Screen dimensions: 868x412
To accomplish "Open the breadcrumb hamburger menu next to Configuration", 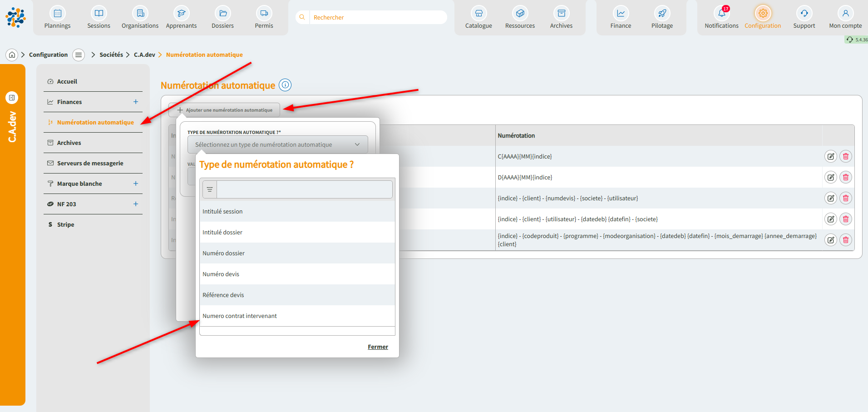I will (79, 55).
